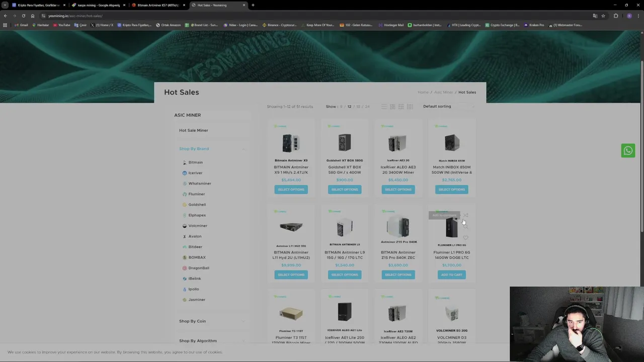The height and width of the screenshot is (362, 644).
Task: Click Select Options for BITMAIN Antminer X9
Action: click(291, 190)
